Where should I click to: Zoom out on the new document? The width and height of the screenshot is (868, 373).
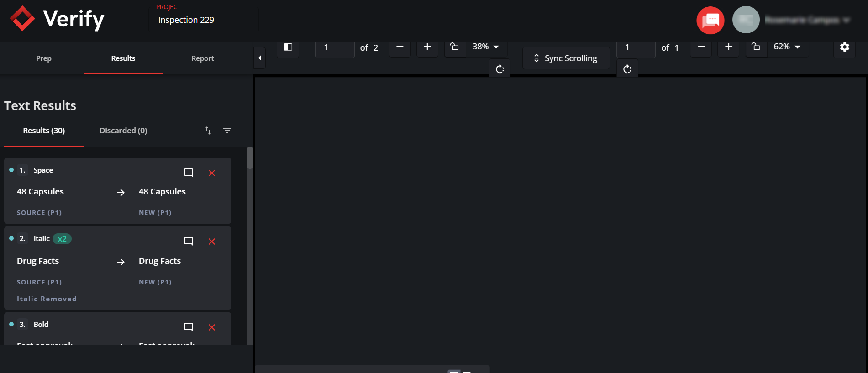coord(701,47)
